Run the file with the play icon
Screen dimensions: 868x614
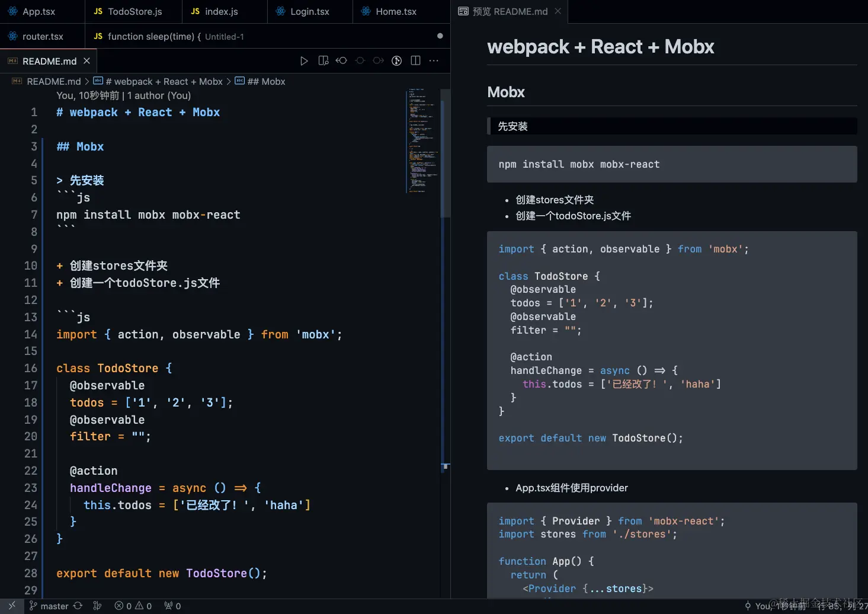304,60
